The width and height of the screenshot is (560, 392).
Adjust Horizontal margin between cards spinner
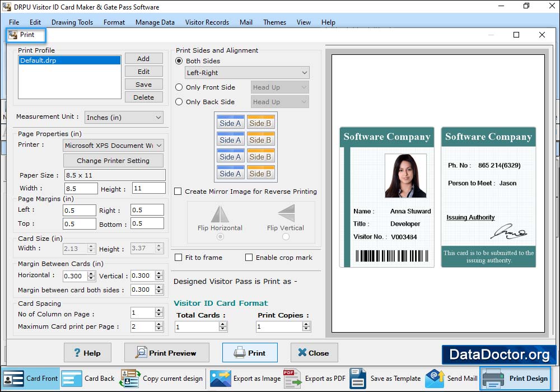click(x=91, y=276)
